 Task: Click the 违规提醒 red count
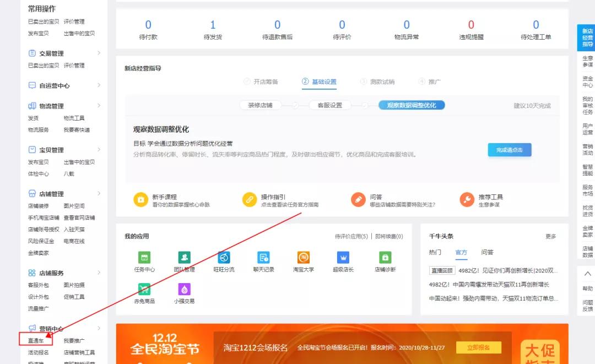tap(471, 25)
